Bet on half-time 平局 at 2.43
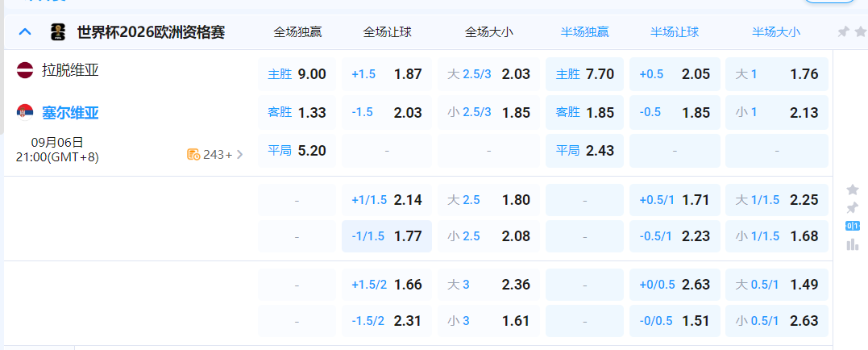Image resolution: width=868 pixels, height=350 pixels. click(584, 151)
